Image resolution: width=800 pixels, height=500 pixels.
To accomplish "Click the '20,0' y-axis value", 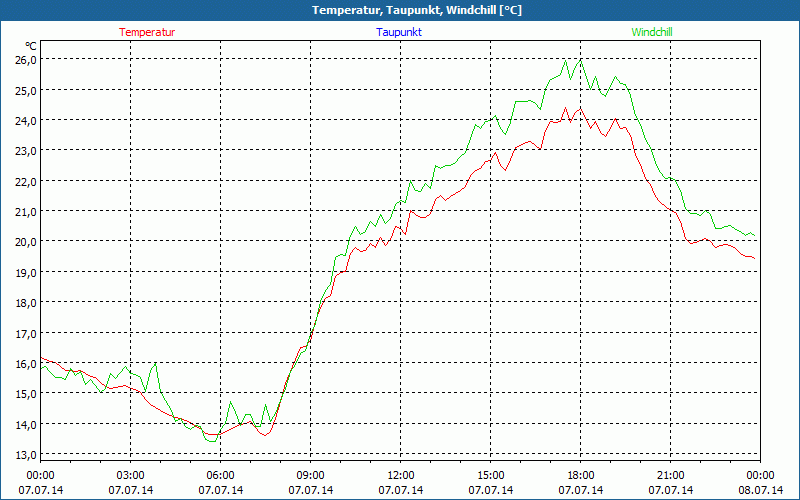I will [x=26, y=242].
